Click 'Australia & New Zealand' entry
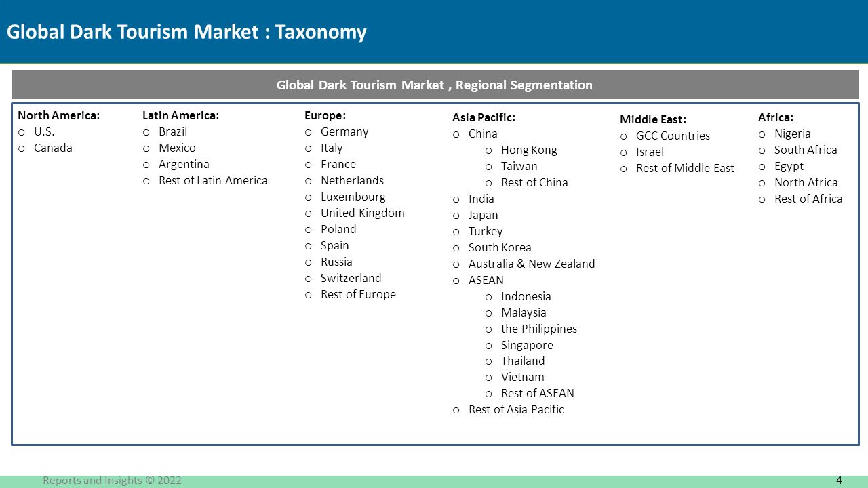 pyautogui.click(x=532, y=264)
